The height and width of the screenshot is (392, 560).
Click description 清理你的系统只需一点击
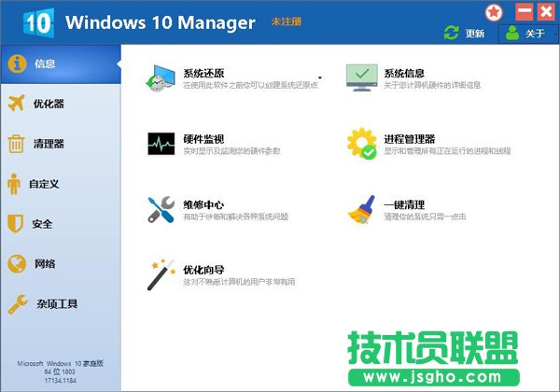[x=425, y=217]
